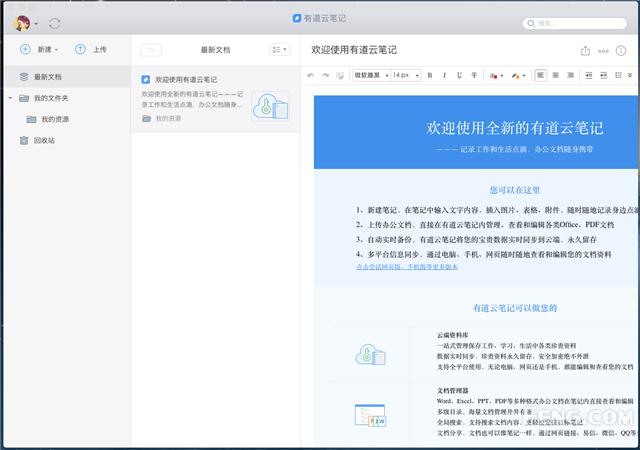Open the highlight color dropdown arrow
Viewport: 640px width, 450px height.
524,76
